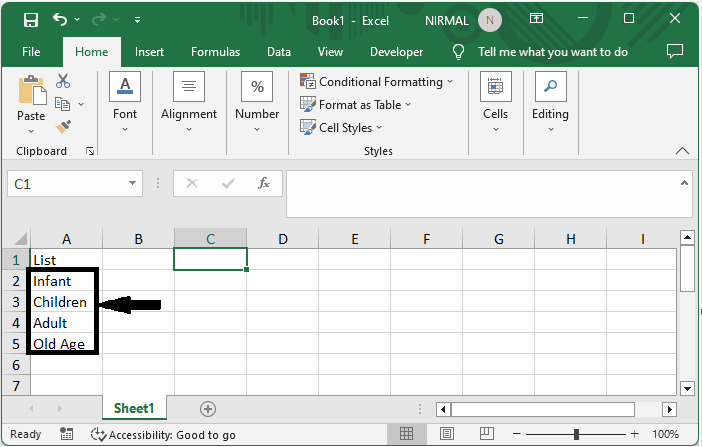Click the Tell me what you want to do box
The image size is (702, 447).
(x=552, y=52)
